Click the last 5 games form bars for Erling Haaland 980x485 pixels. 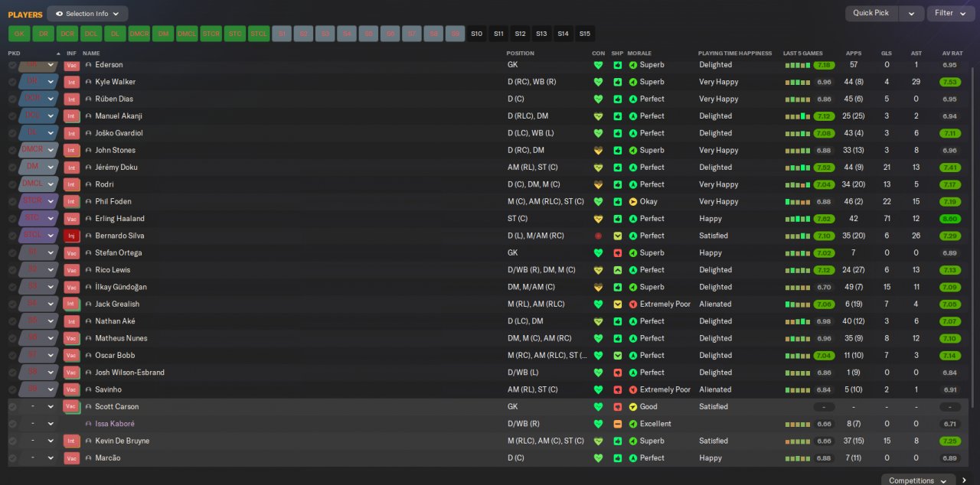[797, 219]
